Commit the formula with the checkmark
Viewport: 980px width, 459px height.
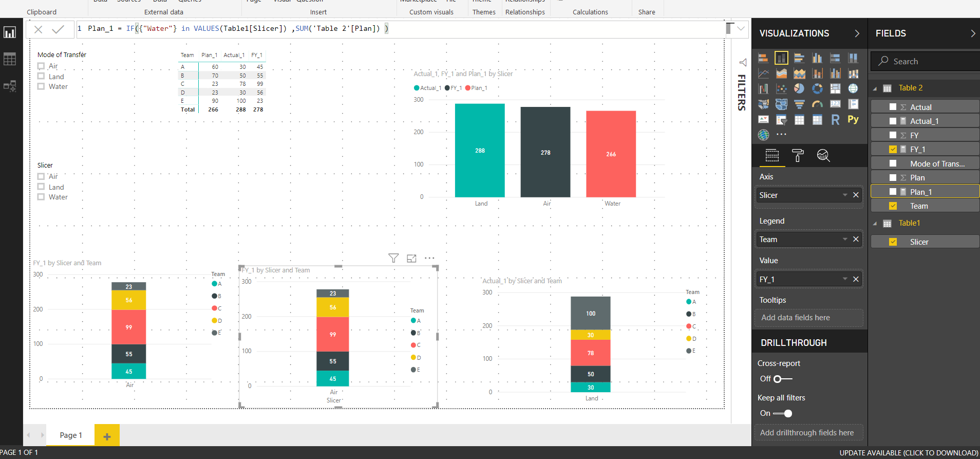[x=58, y=29]
